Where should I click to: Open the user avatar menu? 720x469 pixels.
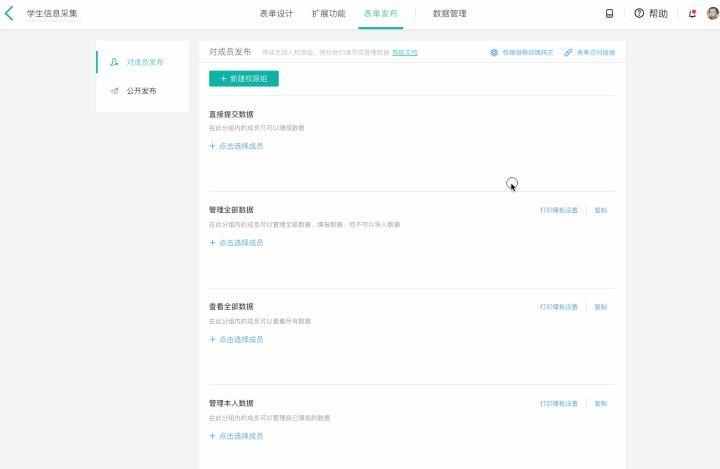pyautogui.click(x=711, y=13)
